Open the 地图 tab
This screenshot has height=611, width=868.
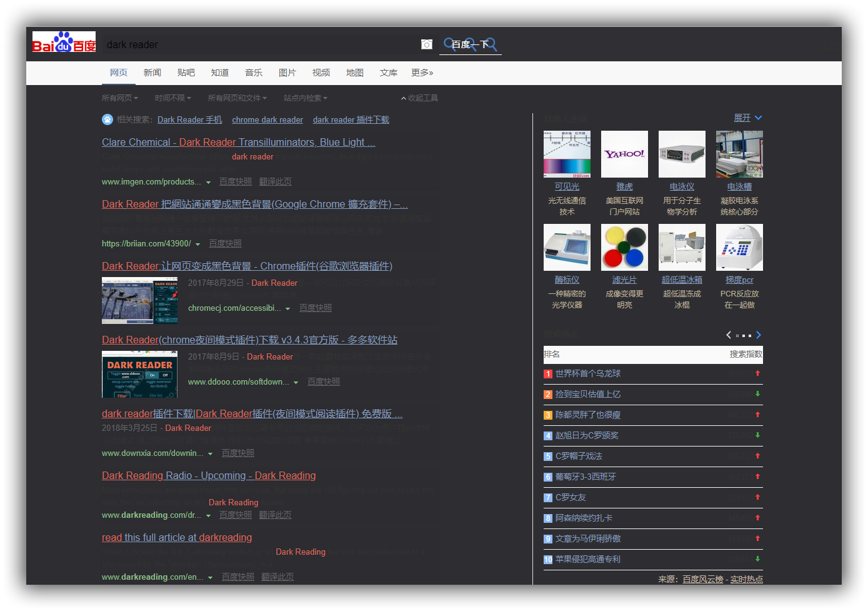click(x=355, y=73)
